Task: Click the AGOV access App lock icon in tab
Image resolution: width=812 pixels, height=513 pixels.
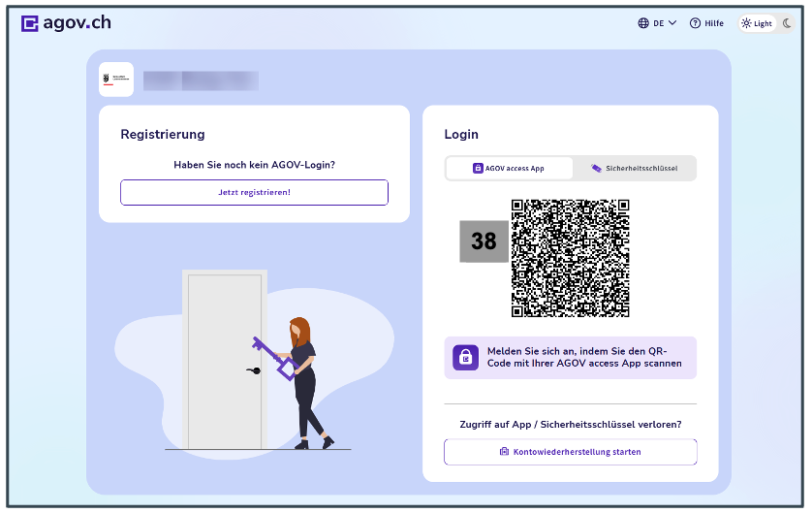Action: pyautogui.click(x=478, y=169)
